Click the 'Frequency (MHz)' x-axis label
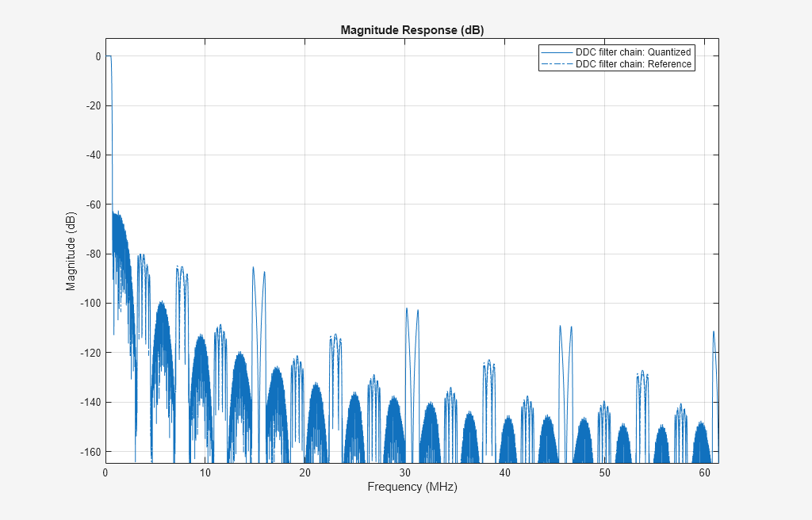Image resolution: width=812 pixels, height=520 pixels. tap(412, 487)
